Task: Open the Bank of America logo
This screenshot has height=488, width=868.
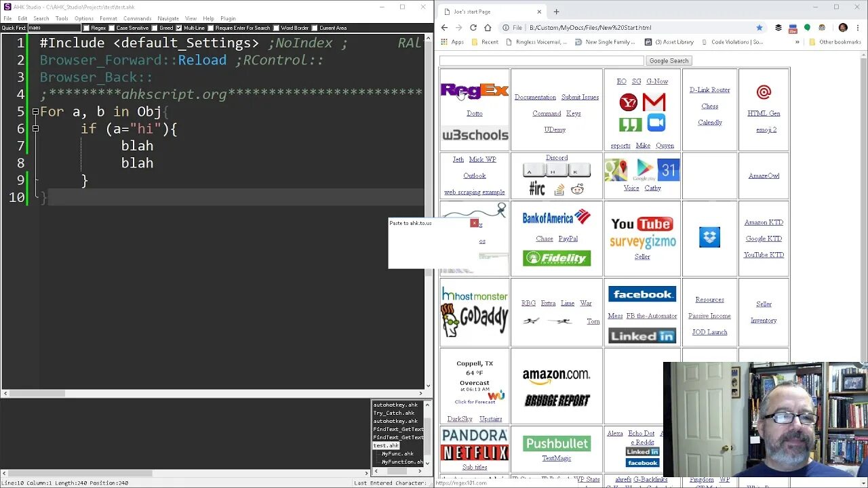Action: tap(556, 218)
